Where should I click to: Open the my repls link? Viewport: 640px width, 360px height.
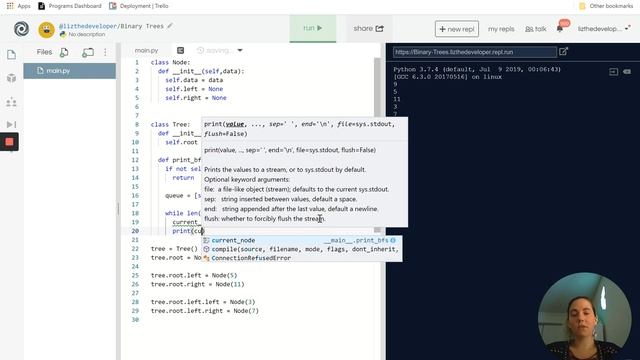(501, 29)
